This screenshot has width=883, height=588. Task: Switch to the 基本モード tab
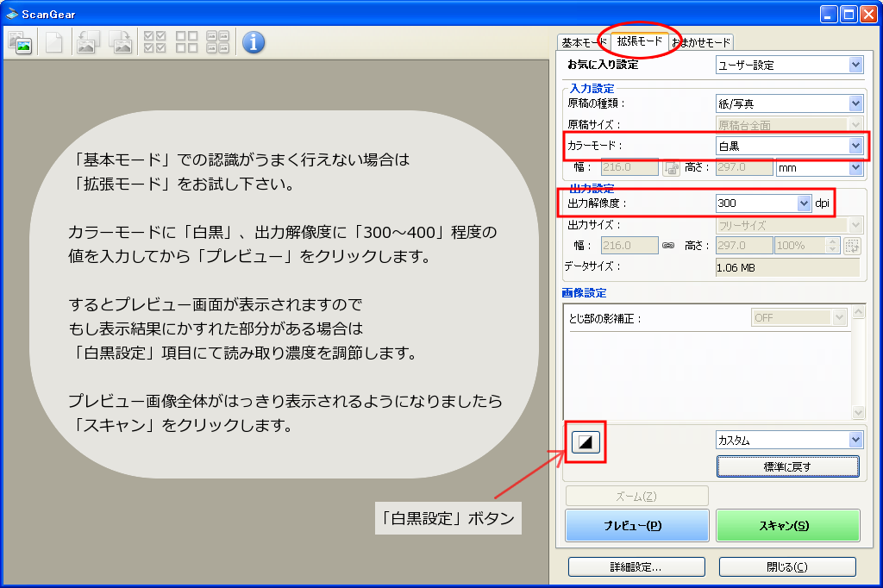[583, 42]
